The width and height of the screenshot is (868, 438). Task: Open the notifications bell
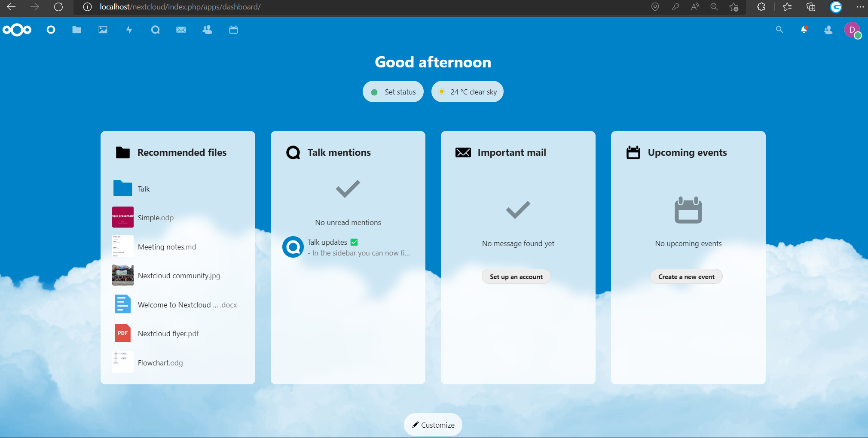click(x=804, y=30)
